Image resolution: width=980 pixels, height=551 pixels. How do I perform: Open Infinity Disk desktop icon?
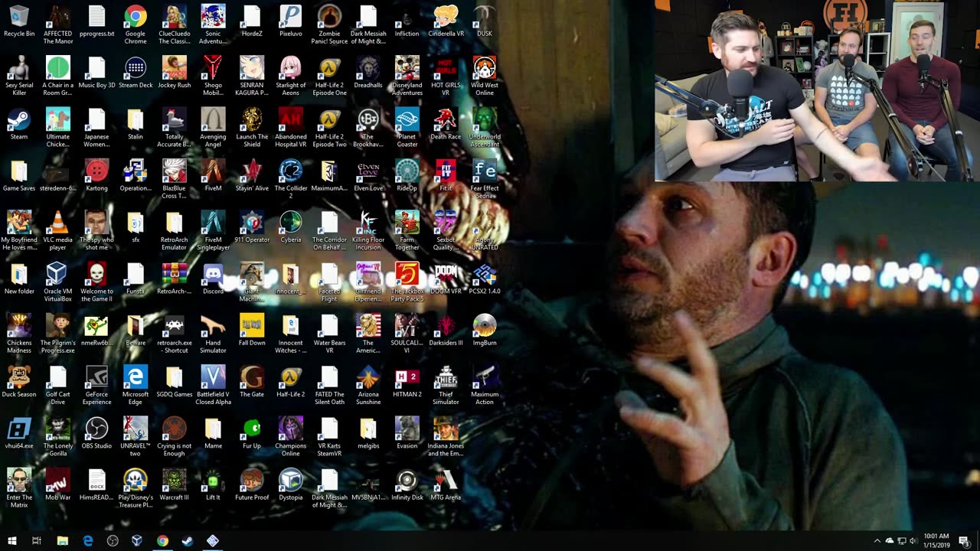[407, 485]
